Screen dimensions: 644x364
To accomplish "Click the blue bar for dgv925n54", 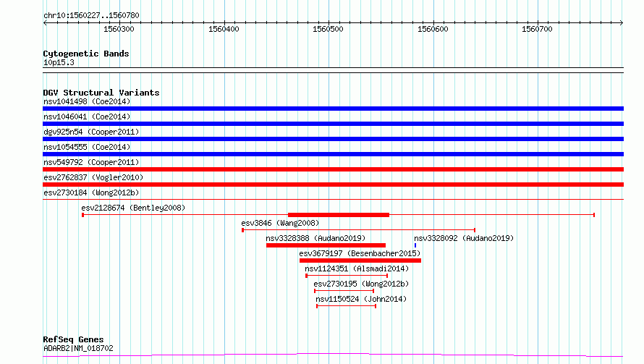I will tap(333, 139).
